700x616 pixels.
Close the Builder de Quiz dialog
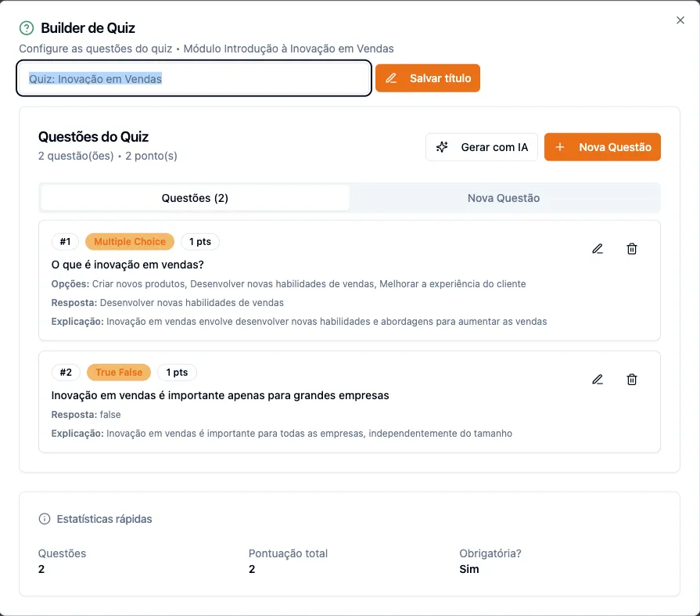click(x=680, y=20)
